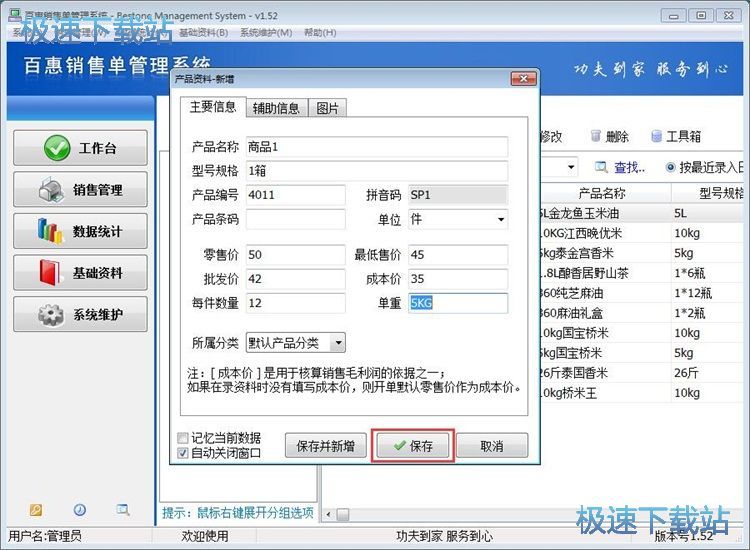750x550 pixels.
Task: Click the 批发价 field showing 42
Action: [296, 279]
